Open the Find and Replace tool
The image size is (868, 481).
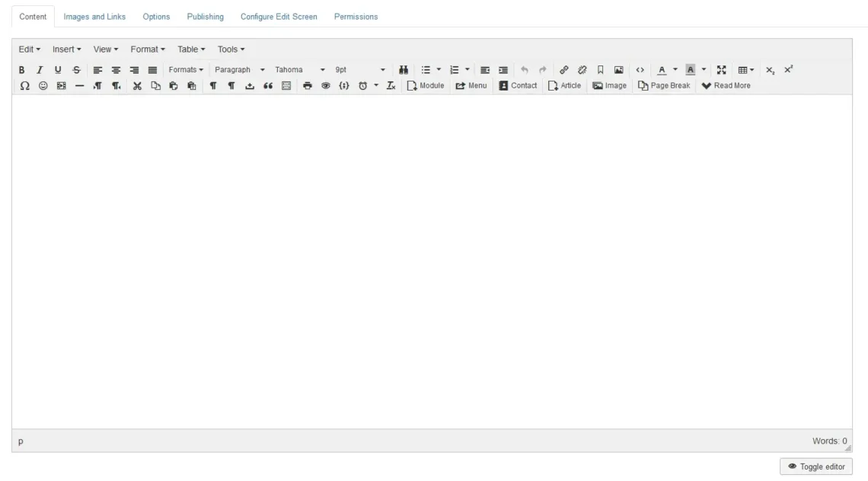[x=404, y=68]
